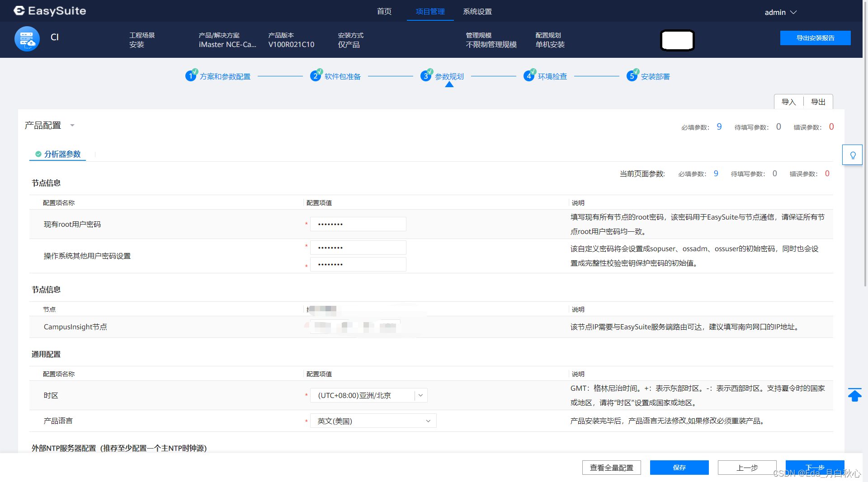Click the 'iMaster NCE-Ca...' product text
Viewport: 868px width, 482px height.
[227, 44]
